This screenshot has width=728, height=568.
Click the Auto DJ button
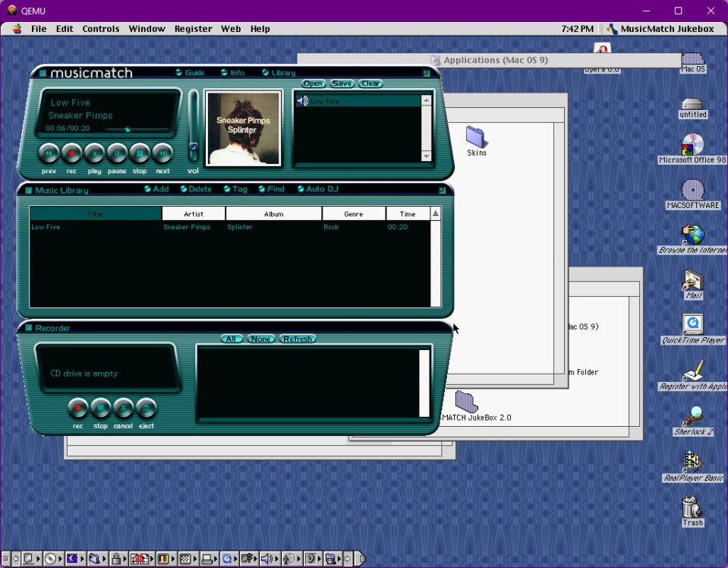pyautogui.click(x=317, y=189)
